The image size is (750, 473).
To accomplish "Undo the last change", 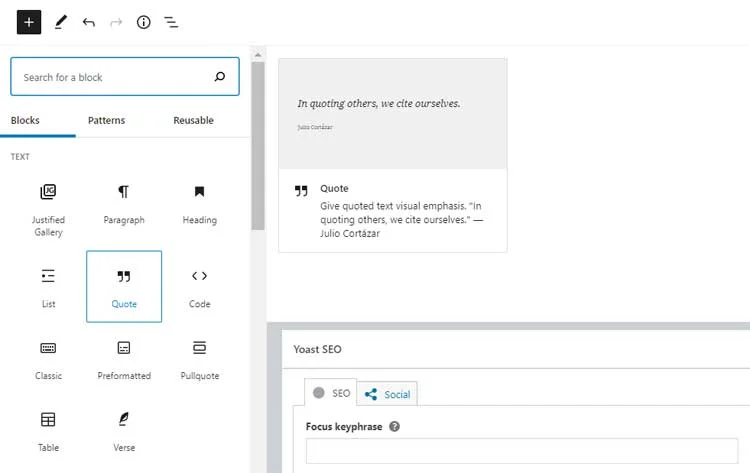I will pyautogui.click(x=89, y=21).
